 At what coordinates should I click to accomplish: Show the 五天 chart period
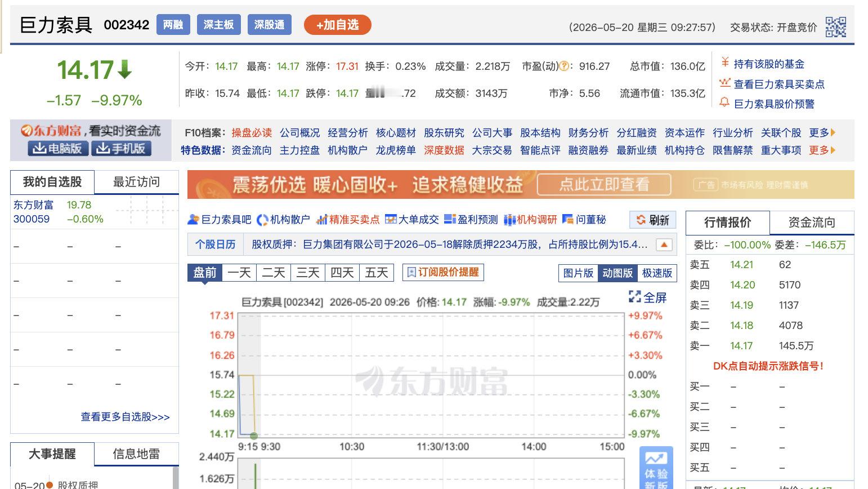(x=377, y=273)
